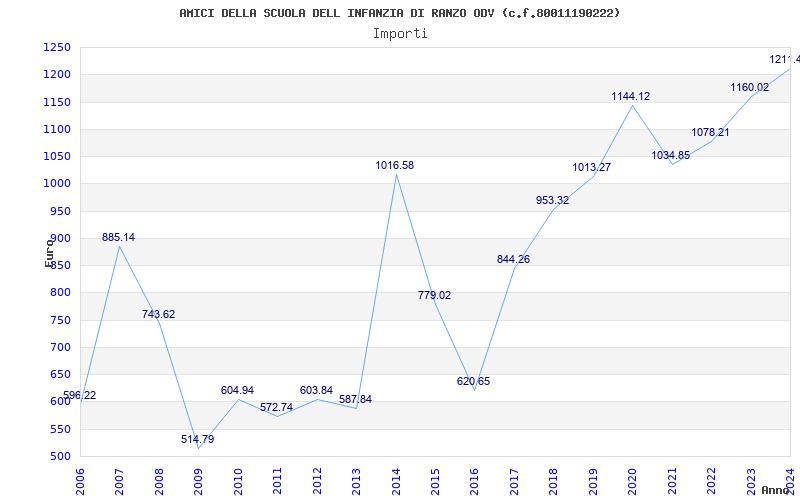The width and height of the screenshot is (800, 500).
Task: Click y-axis value 850
Action: 60,265
